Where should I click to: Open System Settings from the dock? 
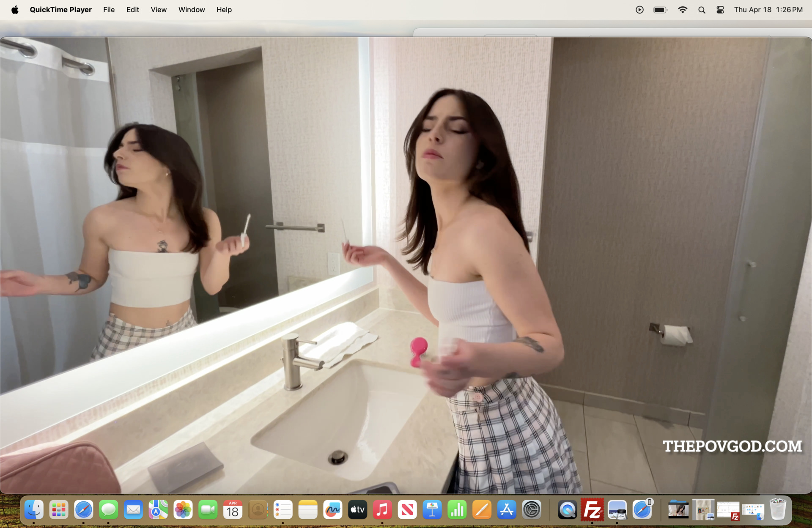click(532, 510)
